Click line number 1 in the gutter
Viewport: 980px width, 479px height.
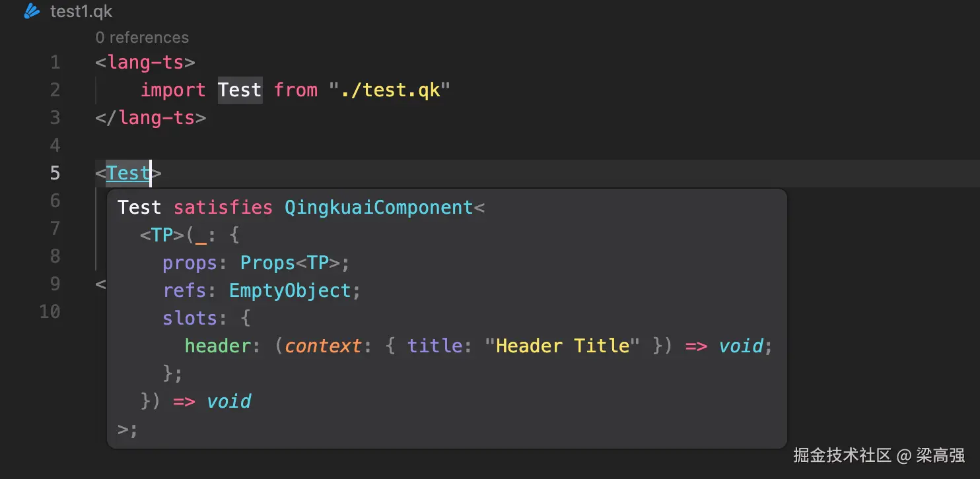point(55,63)
